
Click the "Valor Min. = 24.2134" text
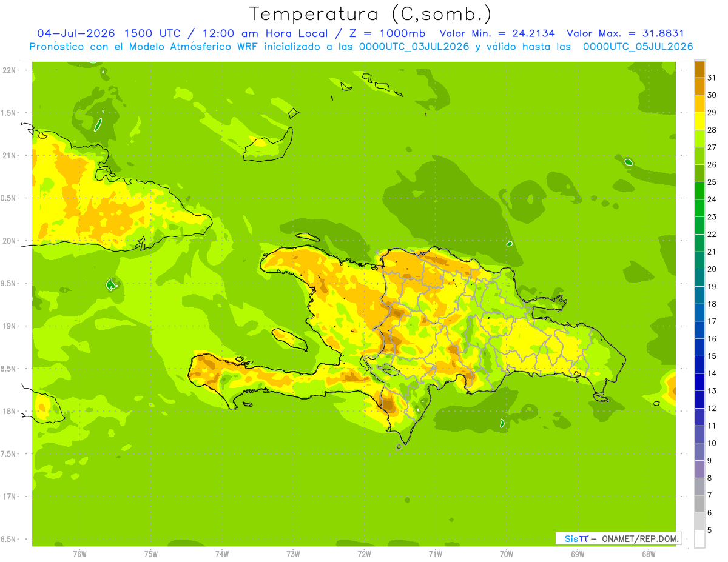tap(497, 33)
